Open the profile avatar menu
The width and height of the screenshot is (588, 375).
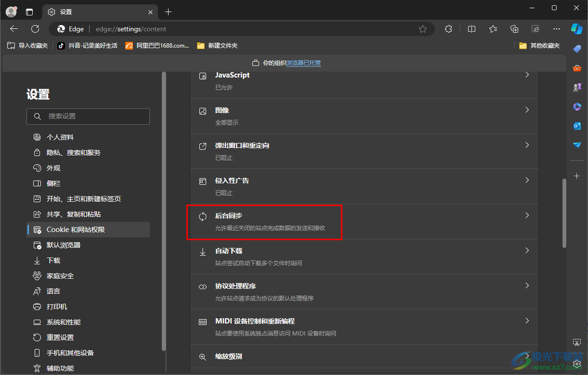(x=11, y=12)
